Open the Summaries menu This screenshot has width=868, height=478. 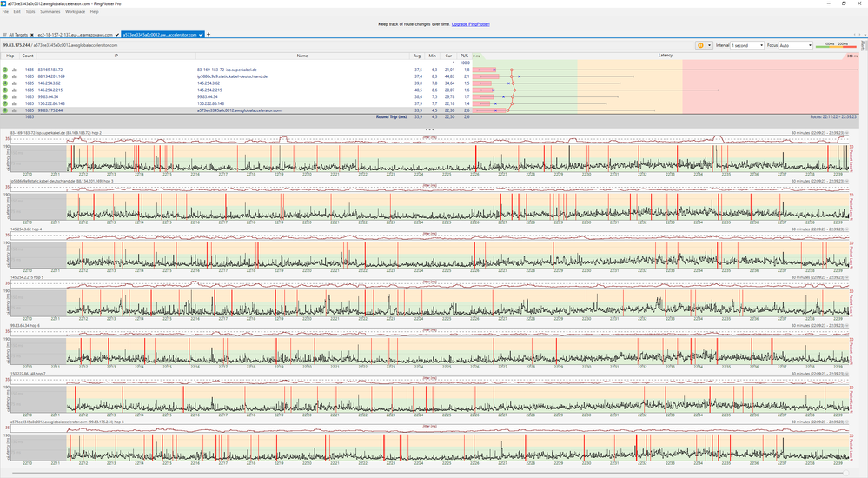tap(50, 11)
